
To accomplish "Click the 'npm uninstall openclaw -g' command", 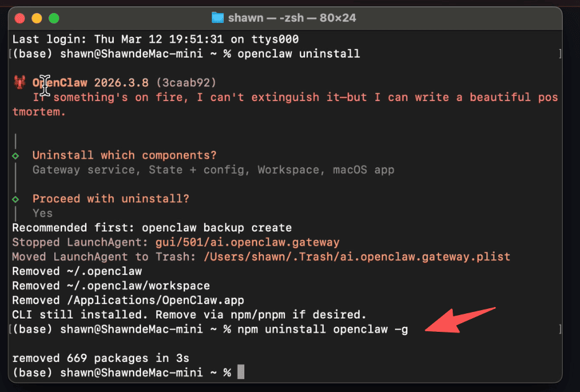I will pyautogui.click(x=323, y=329).
